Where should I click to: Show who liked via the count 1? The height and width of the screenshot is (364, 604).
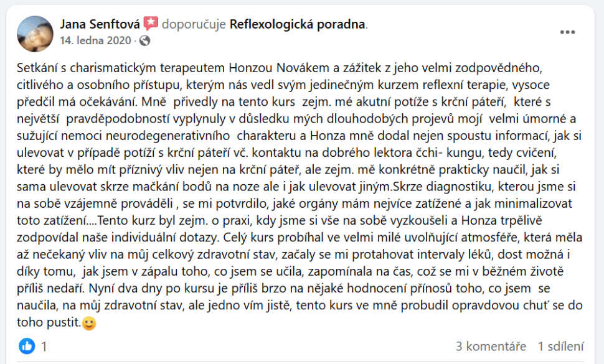[x=44, y=347]
